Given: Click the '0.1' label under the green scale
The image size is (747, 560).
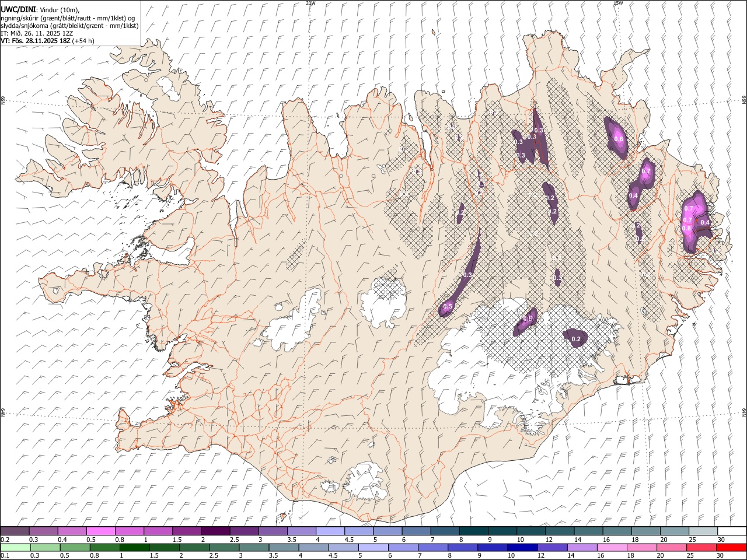Looking at the screenshot, I should 5,555.
